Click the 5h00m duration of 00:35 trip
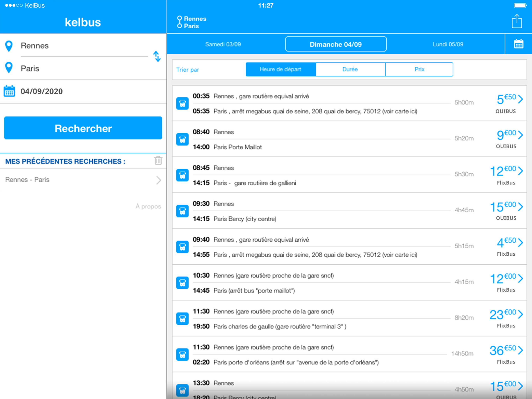The height and width of the screenshot is (399, 532). (x=464, y=102)
